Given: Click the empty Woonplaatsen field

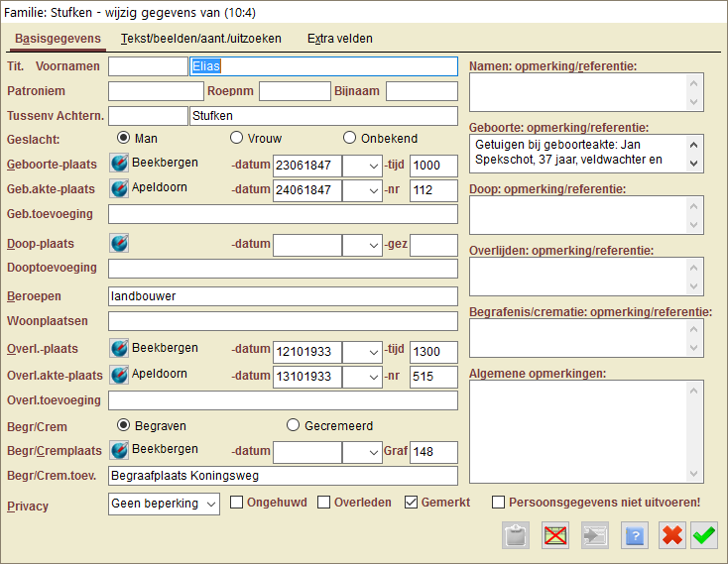Looking at the screenshot, I should (284, 321).
